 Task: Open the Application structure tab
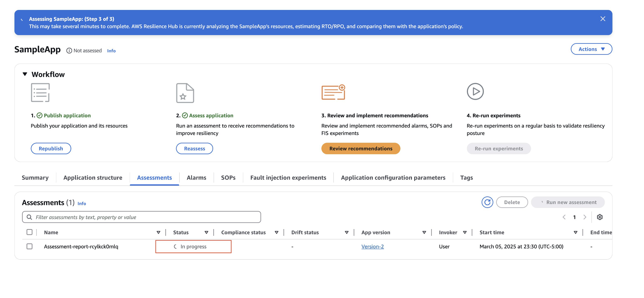pyautogui.click(x=92, y=178)
